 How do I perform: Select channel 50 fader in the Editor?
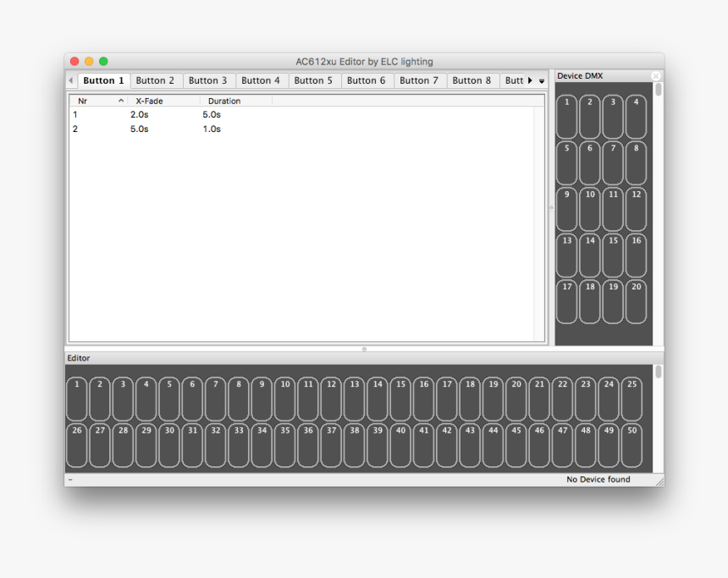pyautogui.click(x=631, y=443)
